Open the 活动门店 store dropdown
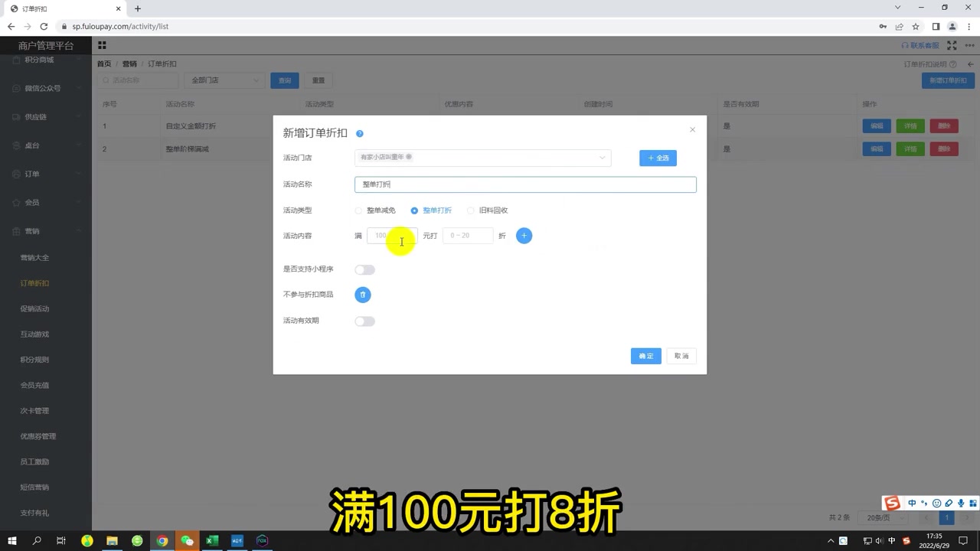The image size is (980, 551). (482, 158)
